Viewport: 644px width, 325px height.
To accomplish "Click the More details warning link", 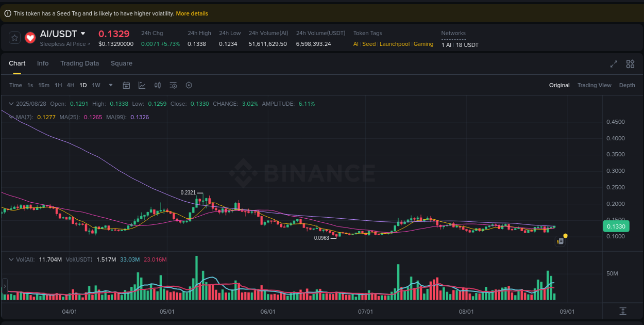I will 192,13.
